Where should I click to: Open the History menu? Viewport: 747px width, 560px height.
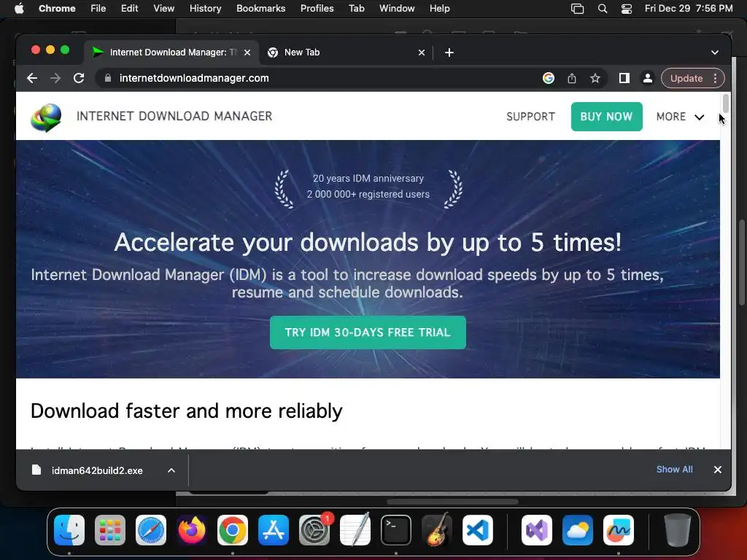(x=205, y=9)
